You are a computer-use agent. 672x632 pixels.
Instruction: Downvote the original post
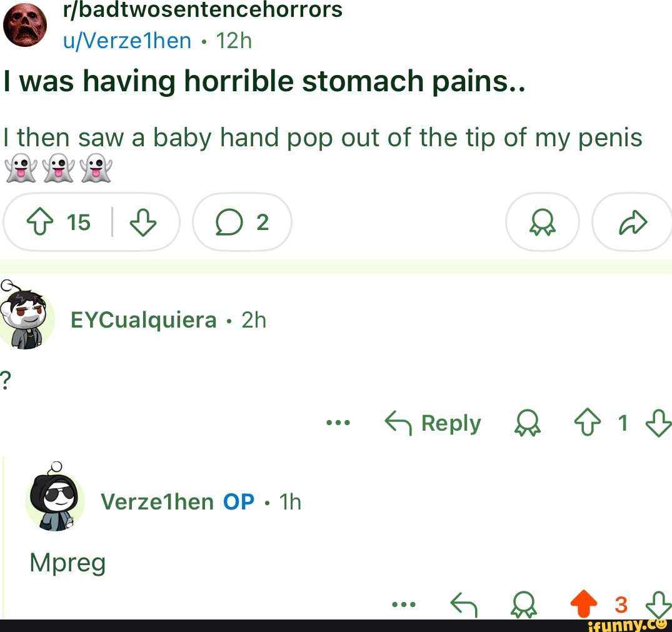click(x=144, y=221)
